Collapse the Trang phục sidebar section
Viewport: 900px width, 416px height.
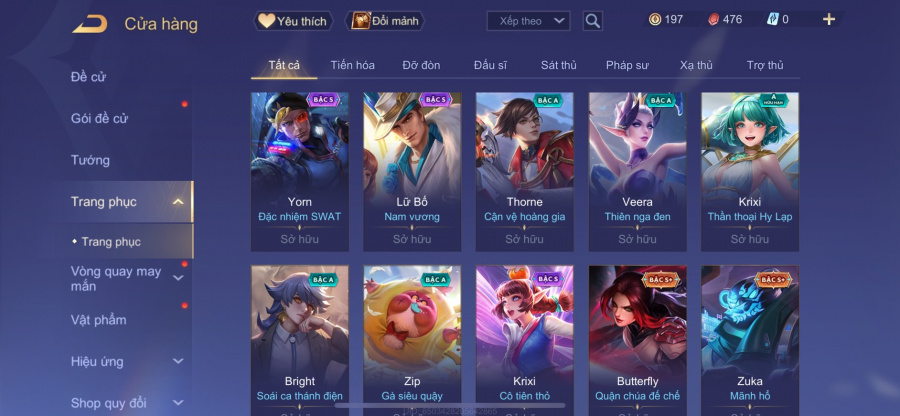click(x=179, y=202)
